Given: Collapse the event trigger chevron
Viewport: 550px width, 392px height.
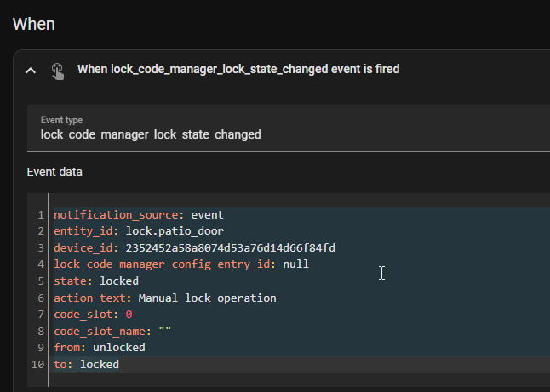Looking at the screenshot, I should click(x=31, y=71).
